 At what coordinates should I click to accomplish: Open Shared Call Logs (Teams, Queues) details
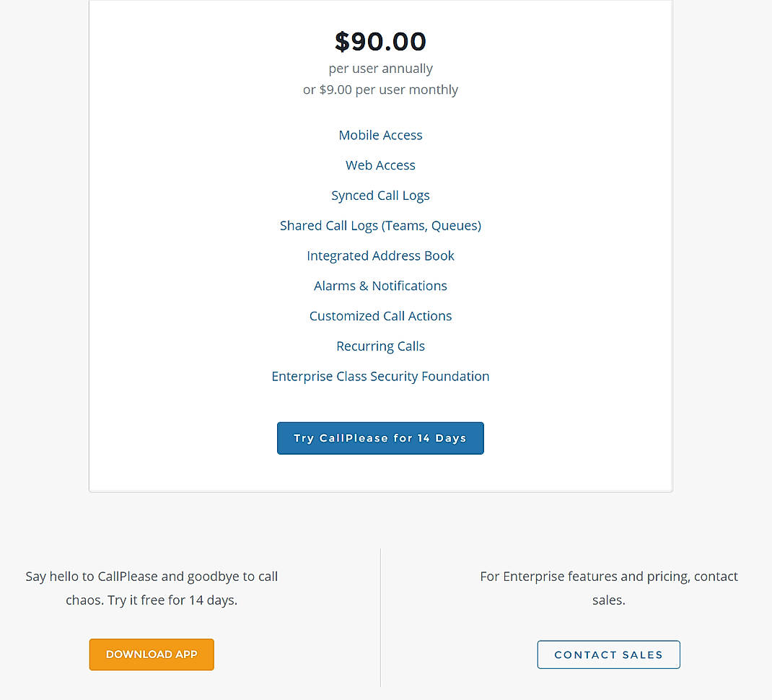pyautogui.click(x=380, y=225)
